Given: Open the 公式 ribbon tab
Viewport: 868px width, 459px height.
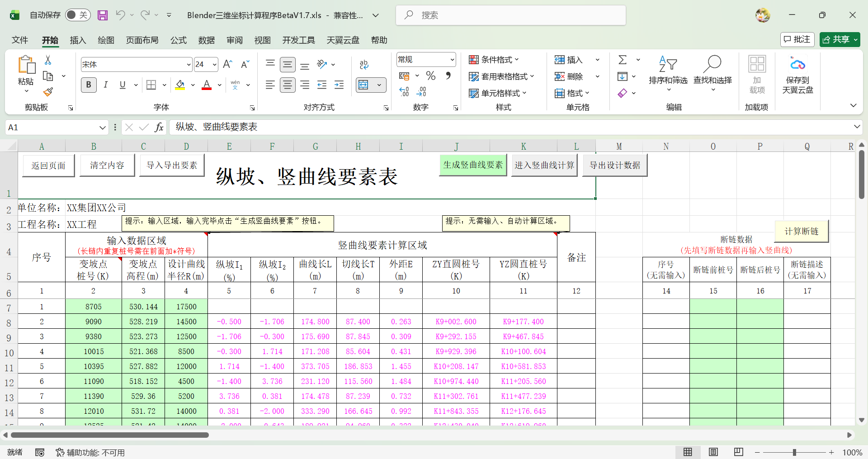Looking at the screenshot, I should point(178,40).
